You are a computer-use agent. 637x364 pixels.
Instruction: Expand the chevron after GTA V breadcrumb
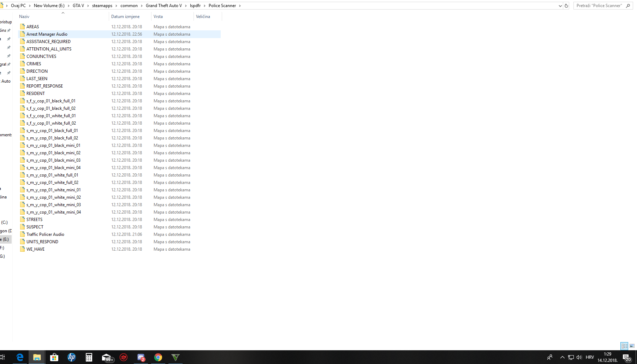tap(88, 6)
